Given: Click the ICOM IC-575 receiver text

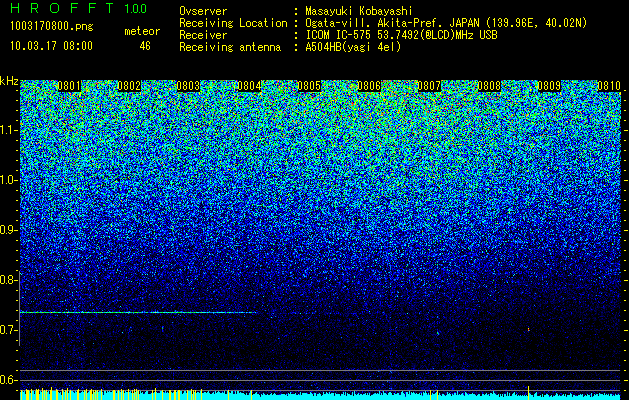Looking at the screenshot, I should click(x=402, y=35).
